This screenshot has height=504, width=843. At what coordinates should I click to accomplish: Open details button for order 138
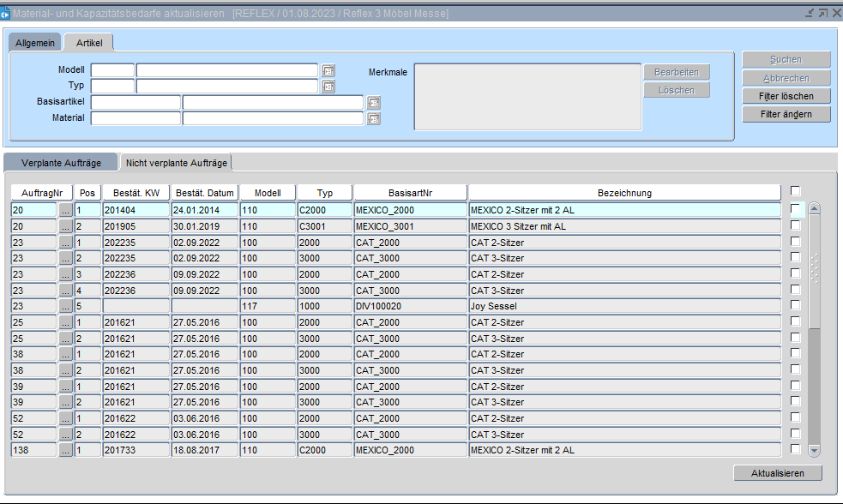[x=66, y=450]
